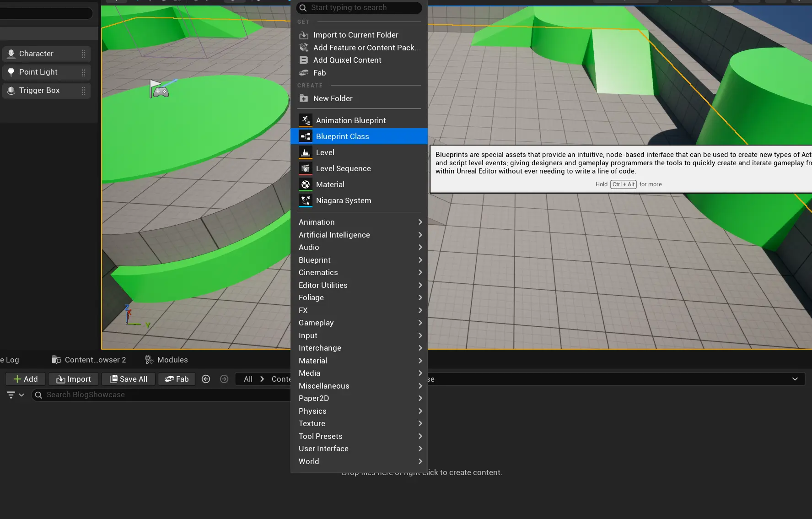The height and width of the screenshot is (519, 812).
Task: Open the Media submenu
Action: pos(359,373)
